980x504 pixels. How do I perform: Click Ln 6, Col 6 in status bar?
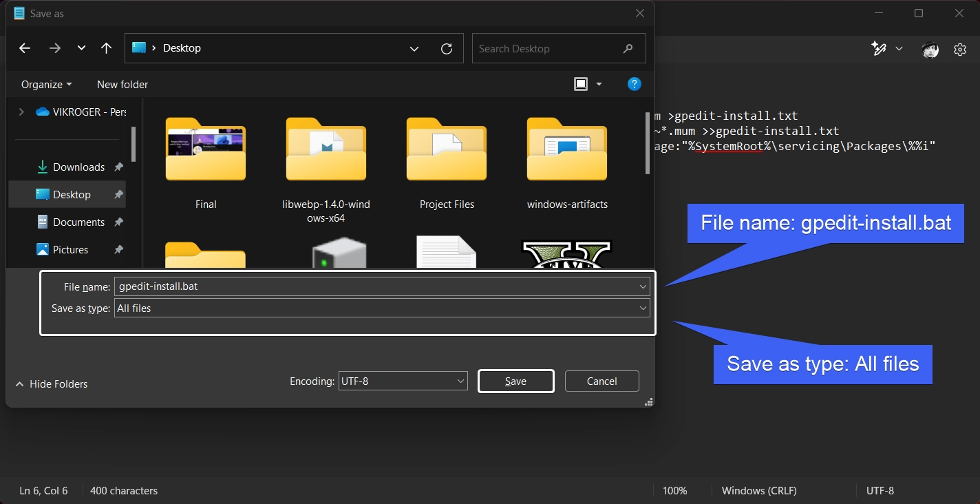click(43, 491)
